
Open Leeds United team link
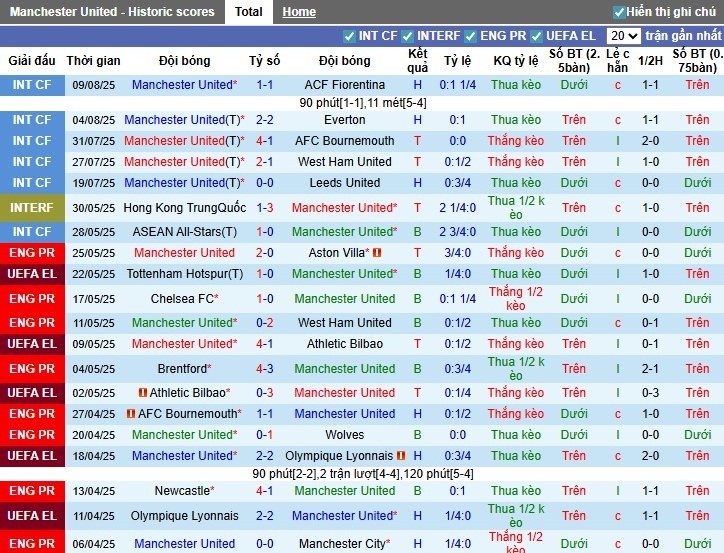click(x=344, y=183)
